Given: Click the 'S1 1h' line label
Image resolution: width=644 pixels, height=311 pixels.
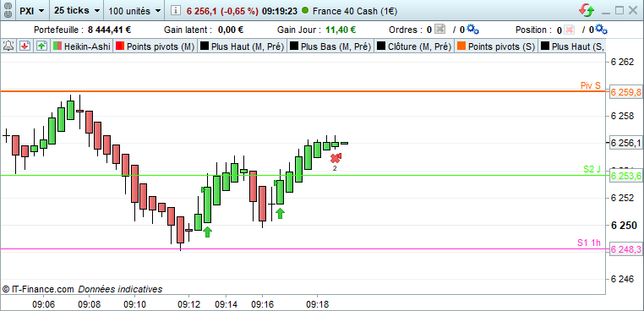Looking at the screenshot, I should [x=589, y=243].
